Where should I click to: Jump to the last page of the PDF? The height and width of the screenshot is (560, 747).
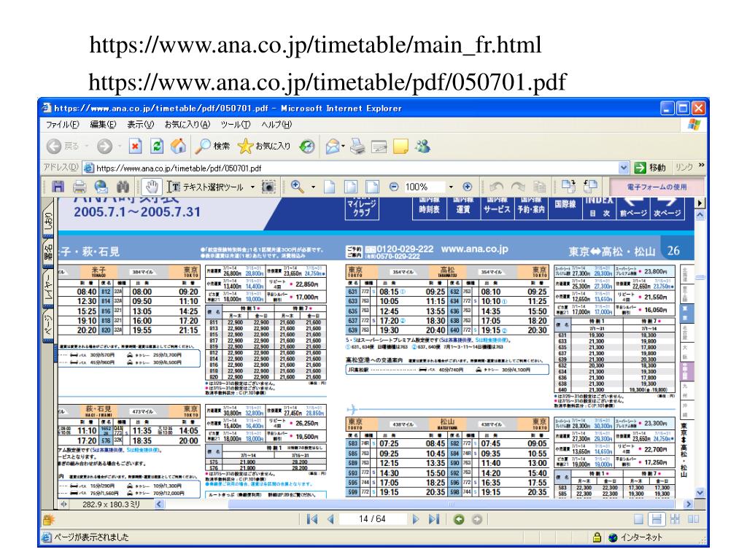pos(433,519)
